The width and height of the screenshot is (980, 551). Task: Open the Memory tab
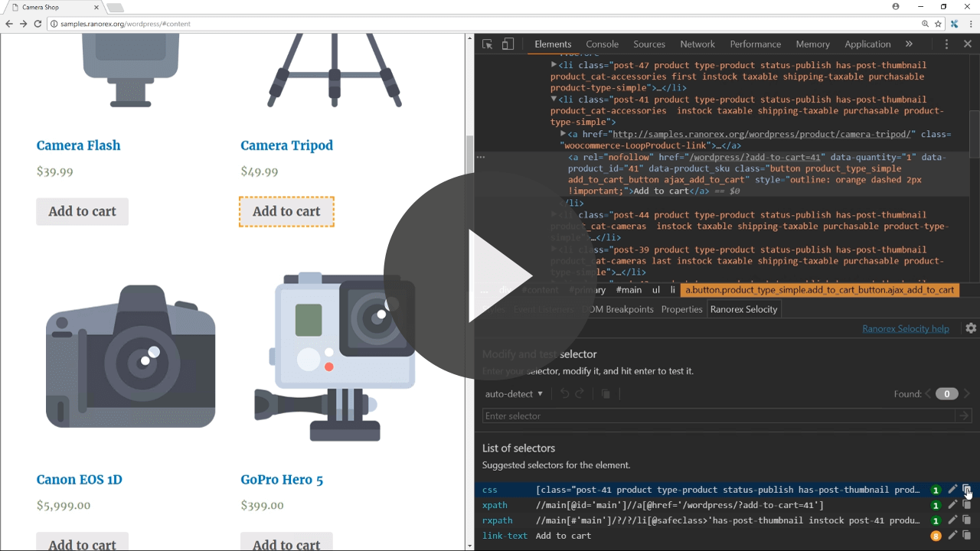[x=812, y=44]
